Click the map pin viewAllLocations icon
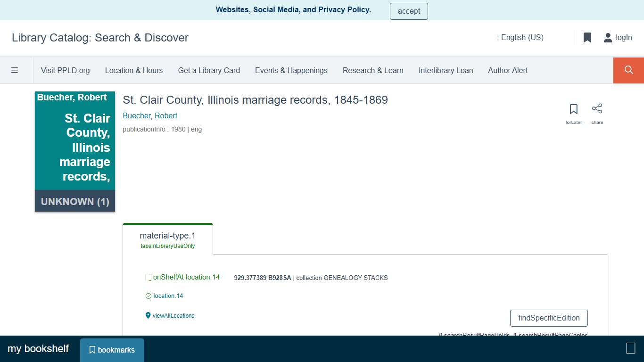 point(148,315)
